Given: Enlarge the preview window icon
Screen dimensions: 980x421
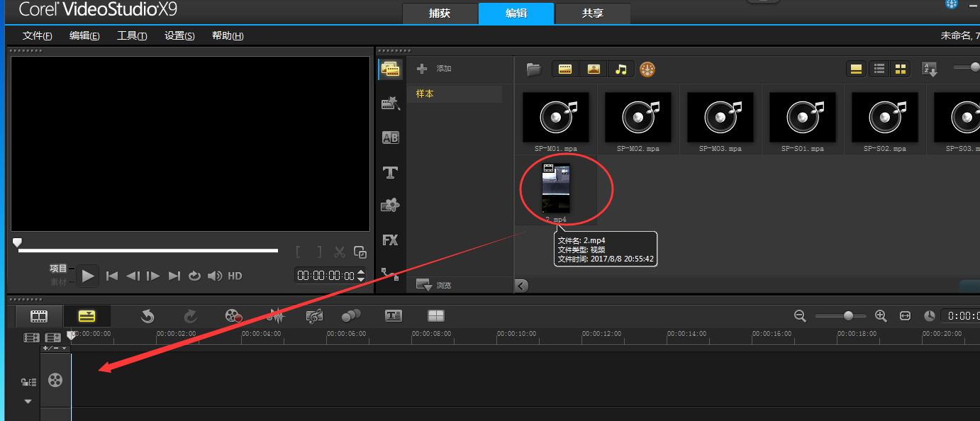Looking at the screenshot, I should click(360, 252).
